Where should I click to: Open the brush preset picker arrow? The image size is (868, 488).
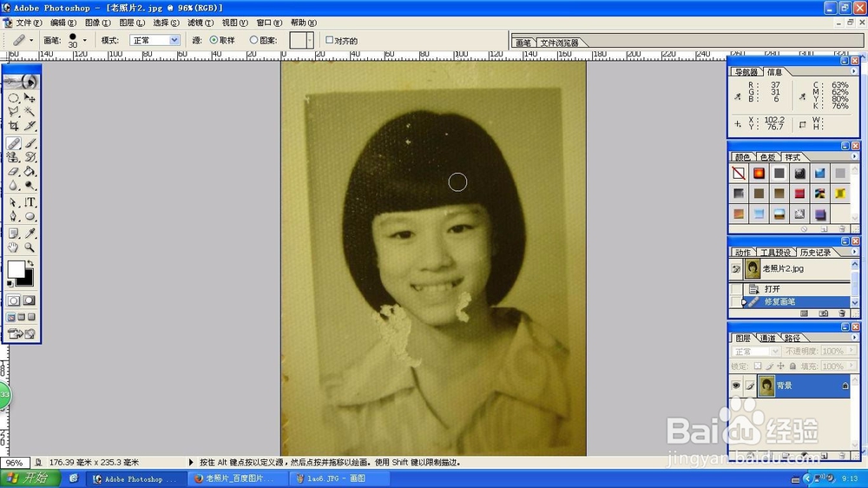85,40
